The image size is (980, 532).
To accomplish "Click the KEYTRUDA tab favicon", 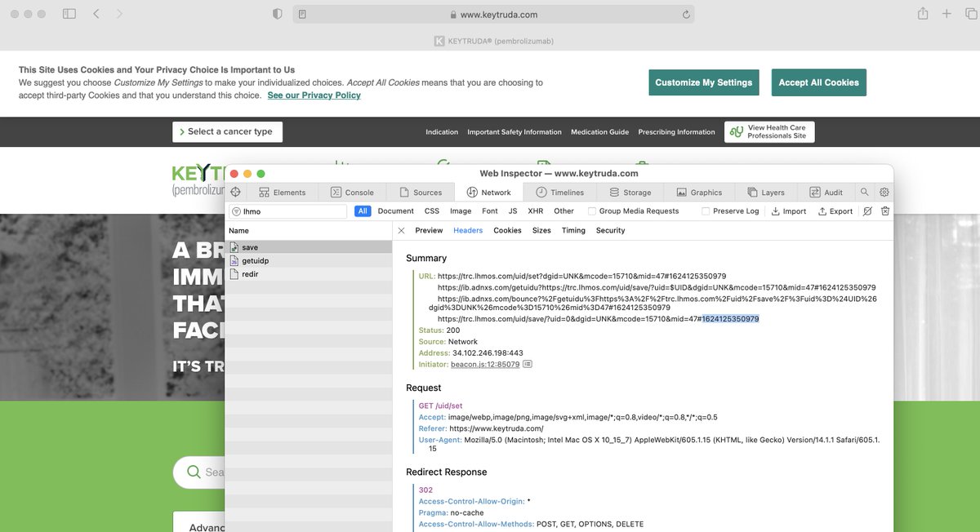I will click(439, 41).
